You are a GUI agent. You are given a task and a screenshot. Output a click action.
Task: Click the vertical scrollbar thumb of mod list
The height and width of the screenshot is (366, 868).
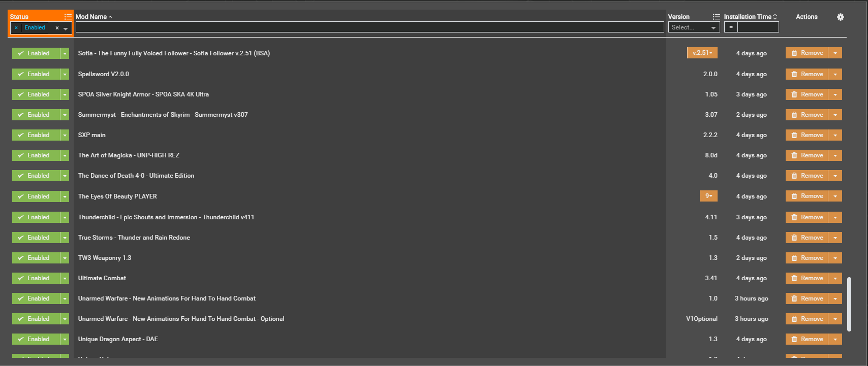(x=849, y=304)
